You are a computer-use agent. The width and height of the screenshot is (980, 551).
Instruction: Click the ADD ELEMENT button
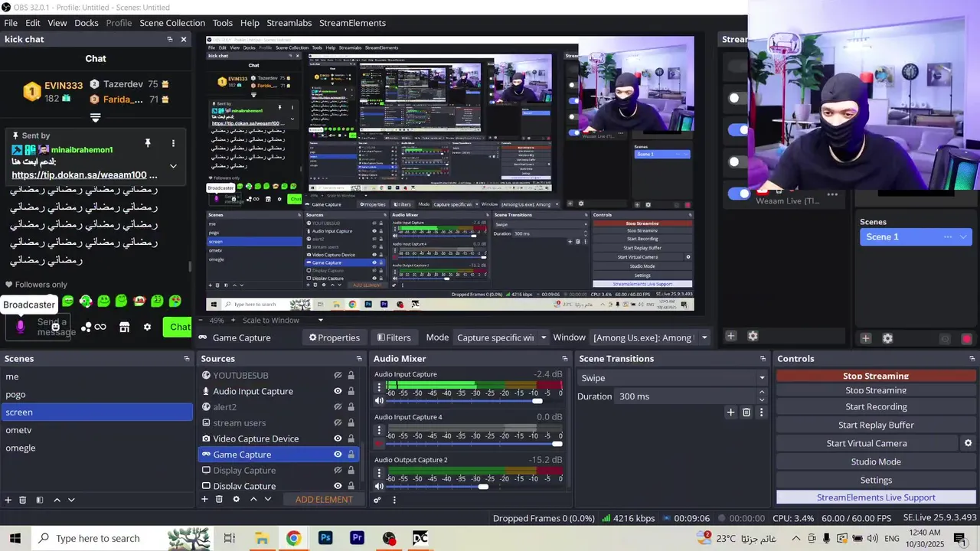click(324, 499)
